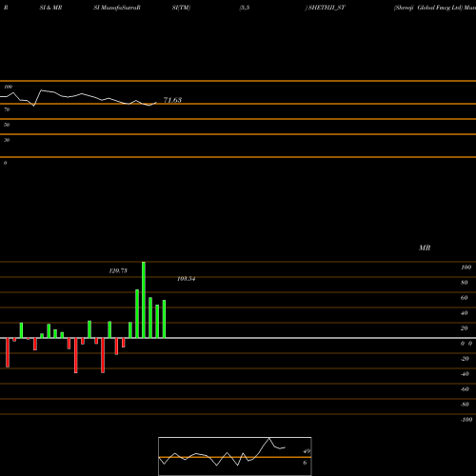Click the first red bar at left edge
Screen dimensions: 476x476
pos(8,352)
